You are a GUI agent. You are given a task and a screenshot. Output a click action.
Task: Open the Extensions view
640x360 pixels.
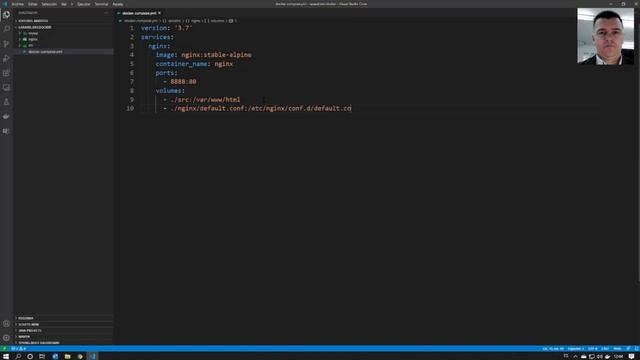(x=6, y=73)
